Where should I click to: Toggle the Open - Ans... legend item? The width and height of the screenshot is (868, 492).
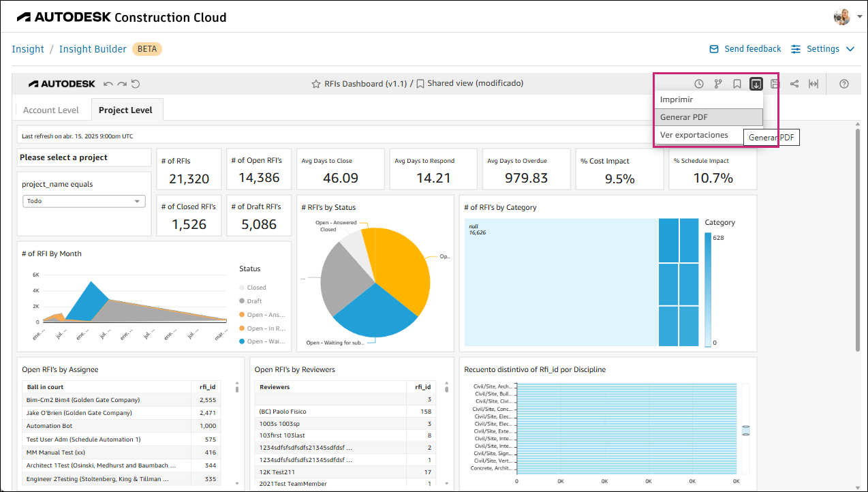click(x=262, y=315)
